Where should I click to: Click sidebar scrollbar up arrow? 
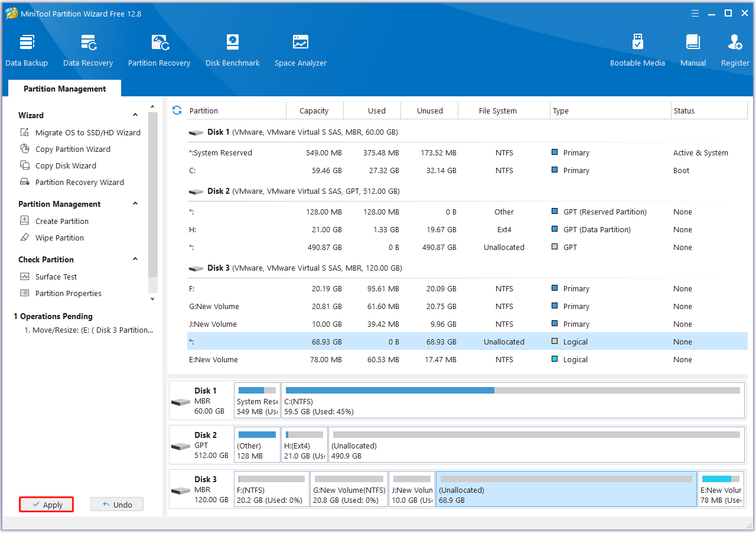(153, 106)
